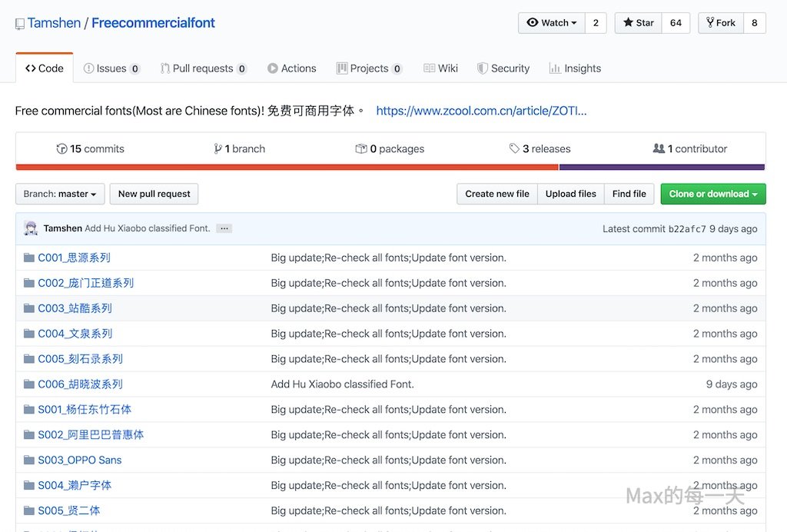Image resolution: width=787 pixels, height=532 pixels.
Task: Click the contributor people icon
Action: [659, 149]
